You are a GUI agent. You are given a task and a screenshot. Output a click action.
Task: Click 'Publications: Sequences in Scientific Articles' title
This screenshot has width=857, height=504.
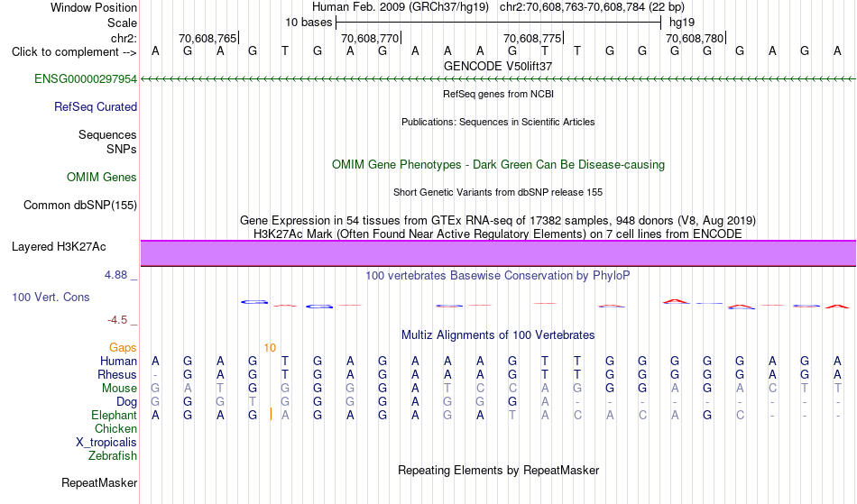point(498,122)
